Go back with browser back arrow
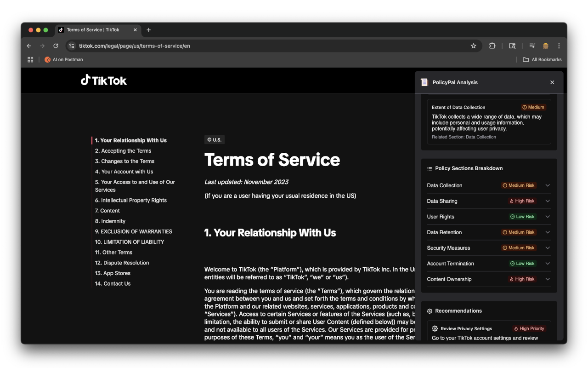 point(29,46)
